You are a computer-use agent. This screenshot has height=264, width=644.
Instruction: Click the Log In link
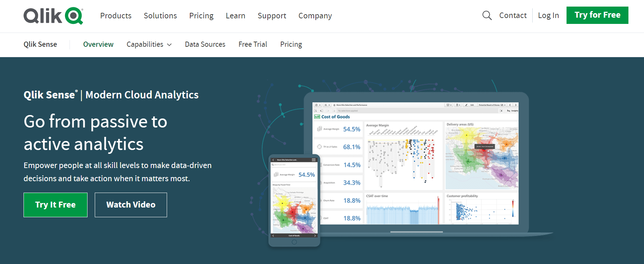tap(549, 15)
